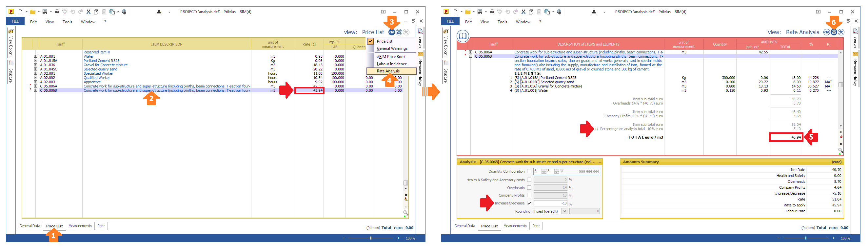Open View Options sidebar in left window
868x249 pixels.
pos(11,43)
